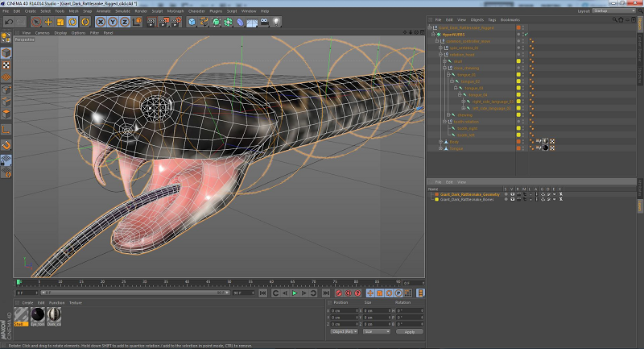Click the Undo arrow icon
Viewport: 644px width, 349px height.
pos(8,22)
